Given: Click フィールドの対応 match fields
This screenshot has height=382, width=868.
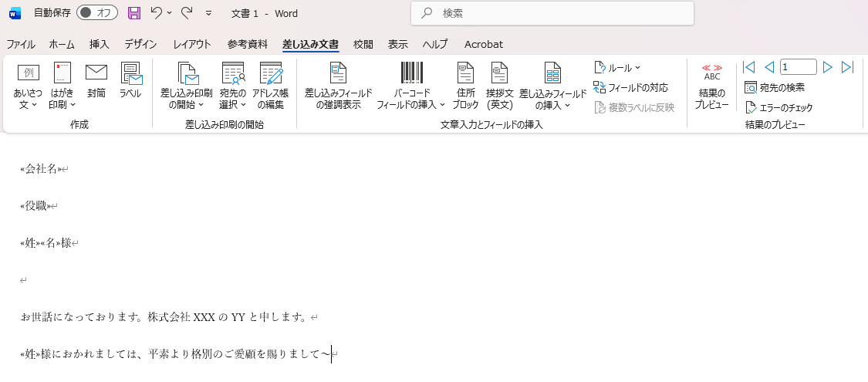Looking at the screenshot, I should [630, 87].
